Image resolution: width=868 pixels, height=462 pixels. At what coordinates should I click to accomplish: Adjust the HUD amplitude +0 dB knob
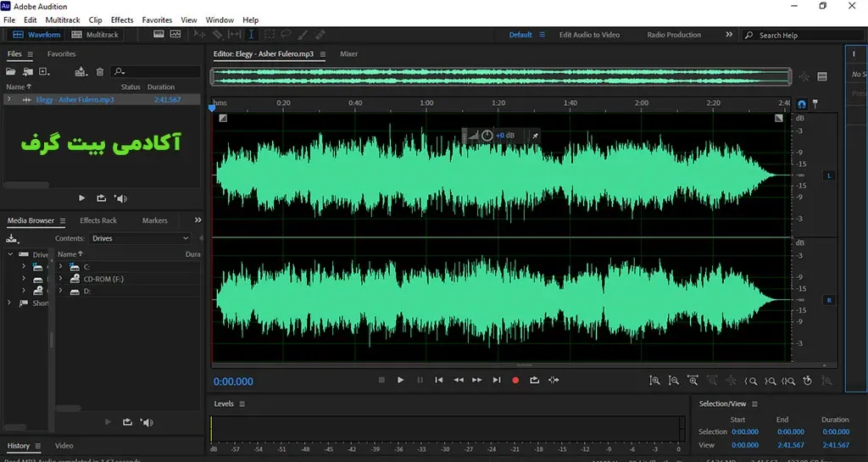click(487, 136)
